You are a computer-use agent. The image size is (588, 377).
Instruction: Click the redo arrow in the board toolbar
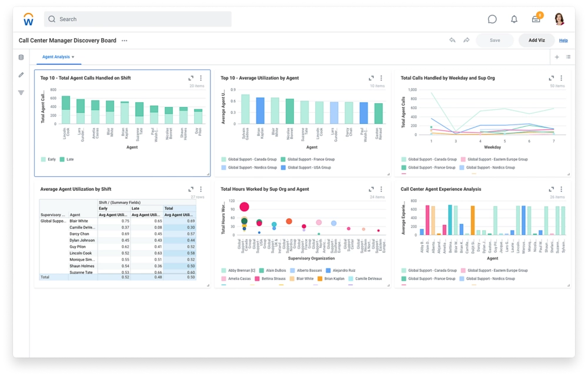pyautogui.click(x=466, y=41)
